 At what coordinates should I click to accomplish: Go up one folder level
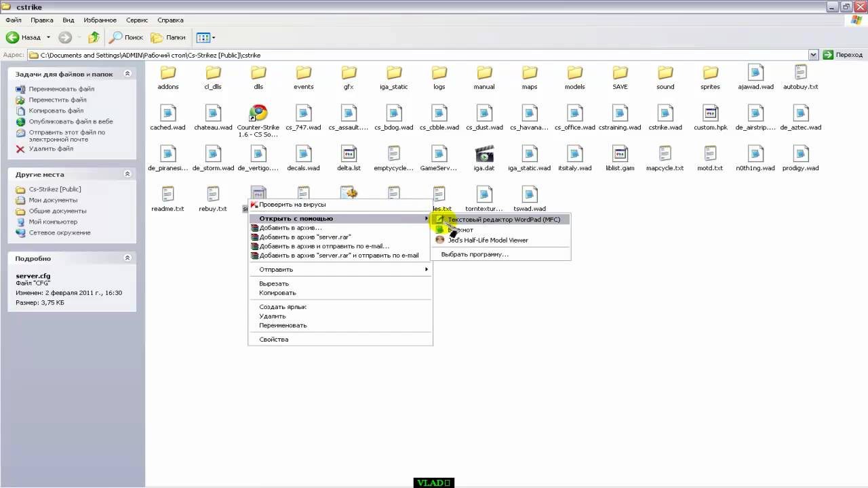click(x=94, y=37)
